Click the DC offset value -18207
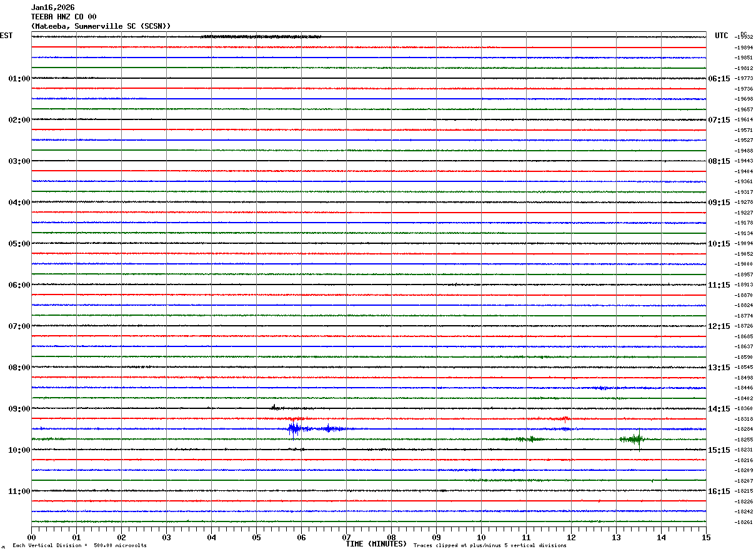The image size is (756, 554). [744, 481]
